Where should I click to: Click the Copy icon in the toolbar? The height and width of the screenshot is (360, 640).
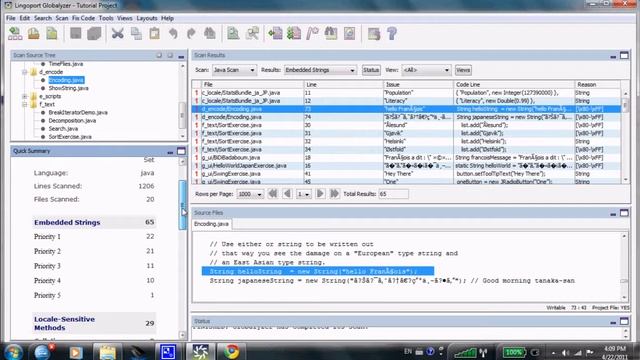pyautogui.click(x=136, y=33)
